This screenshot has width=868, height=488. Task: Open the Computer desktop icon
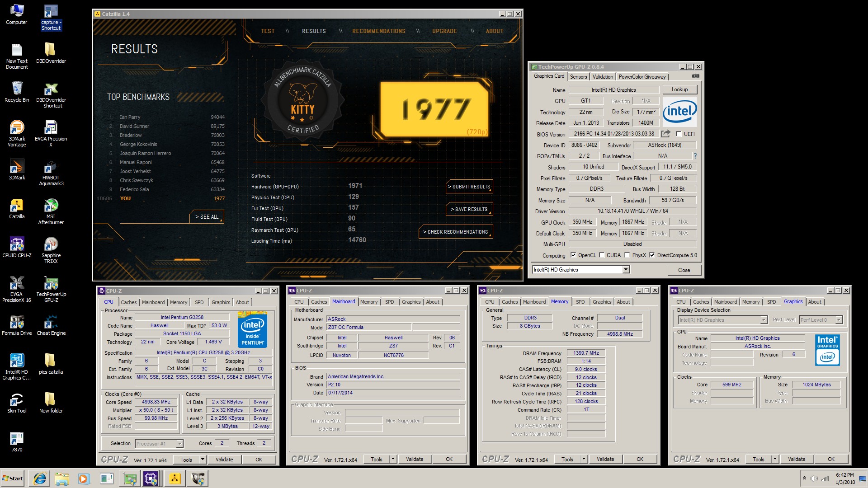click(x=17, y=14)
